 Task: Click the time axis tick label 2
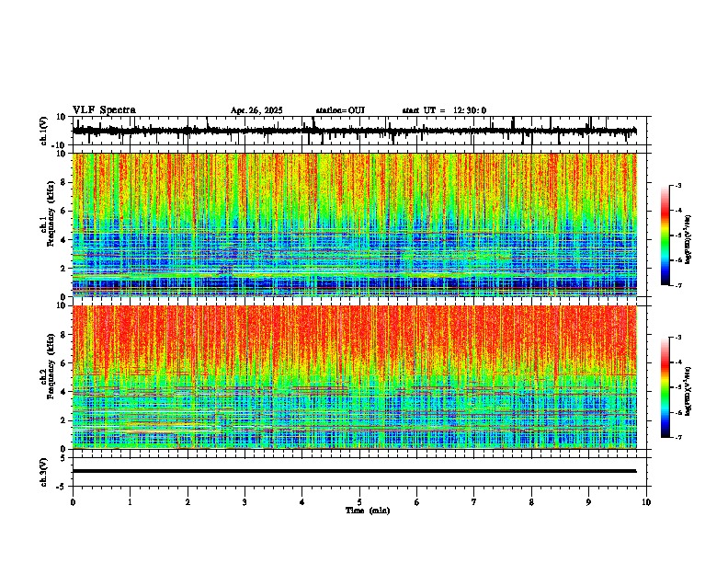188,502
